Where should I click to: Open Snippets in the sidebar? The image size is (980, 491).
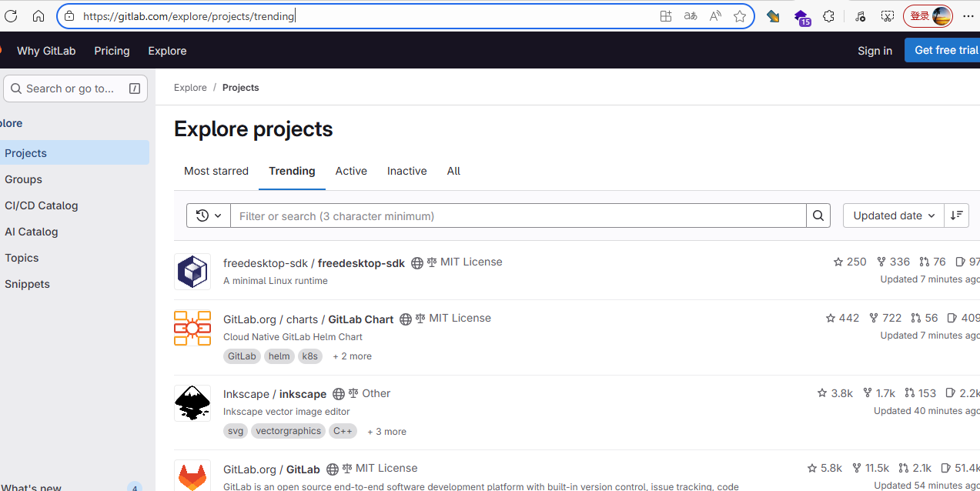coord(74,284)
